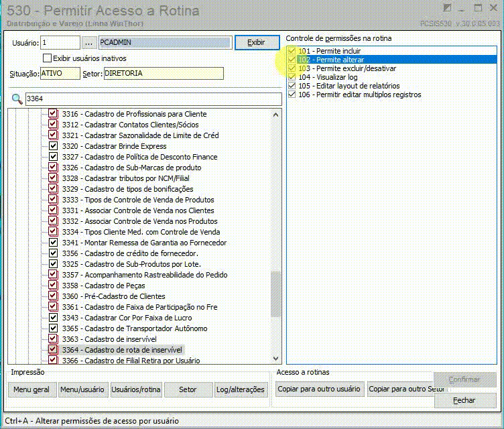Click the routine list scroll up arrow

pos(275,115)
